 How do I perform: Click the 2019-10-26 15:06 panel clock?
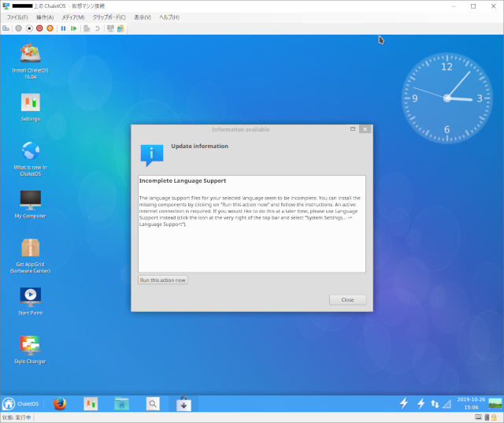(x=471, y=403)
